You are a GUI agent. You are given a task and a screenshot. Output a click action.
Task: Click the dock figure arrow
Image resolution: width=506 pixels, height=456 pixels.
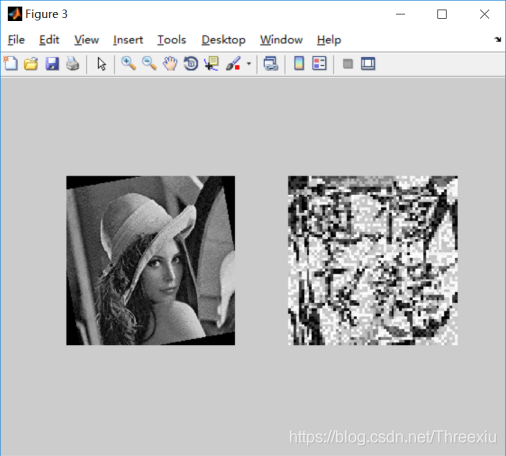pyautogui.click(x=498, y=39)
